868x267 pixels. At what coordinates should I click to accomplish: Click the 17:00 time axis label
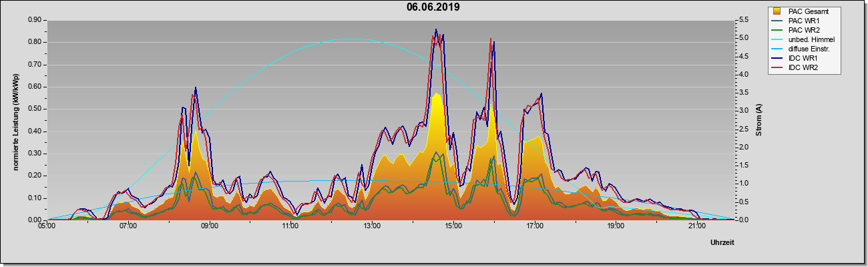(x=534, y=226)
